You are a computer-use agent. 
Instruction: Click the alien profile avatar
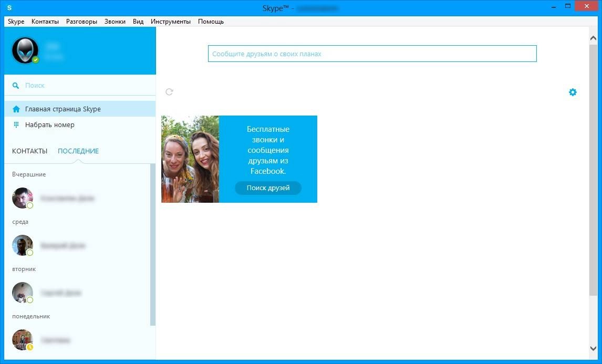click(x=25, y=50)
